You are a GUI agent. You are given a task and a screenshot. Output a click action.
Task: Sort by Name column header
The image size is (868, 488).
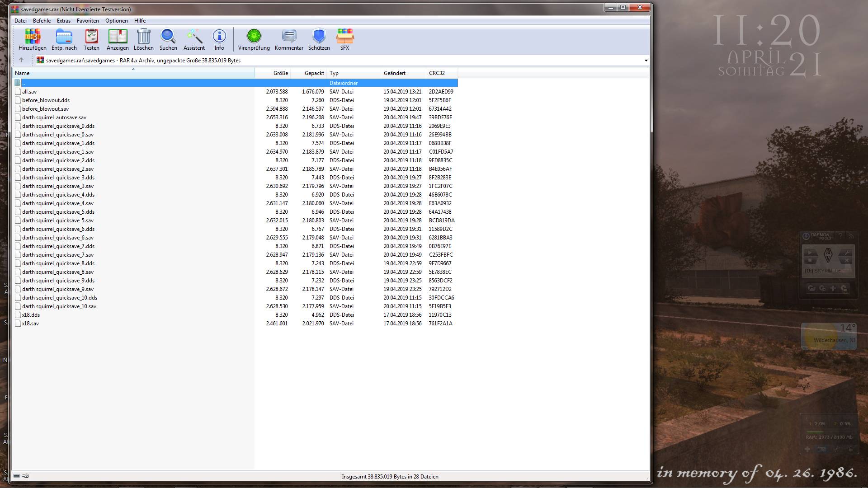(x=22, y=73)
